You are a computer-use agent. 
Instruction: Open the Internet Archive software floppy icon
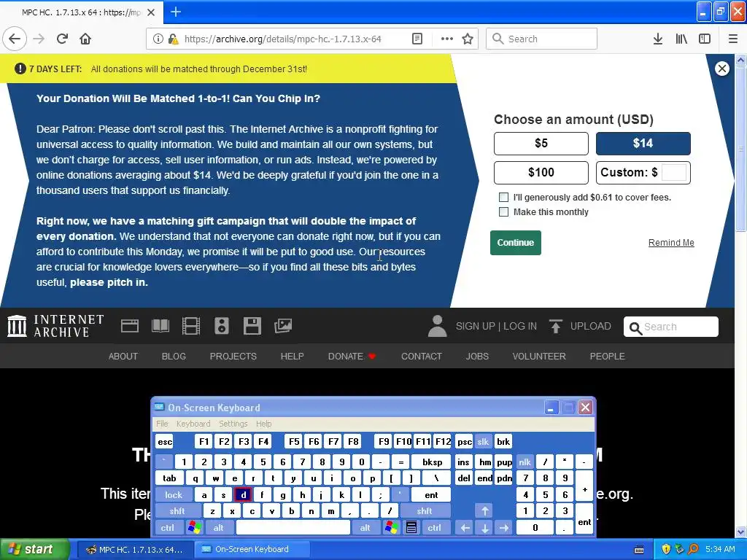tap(252, 326)
